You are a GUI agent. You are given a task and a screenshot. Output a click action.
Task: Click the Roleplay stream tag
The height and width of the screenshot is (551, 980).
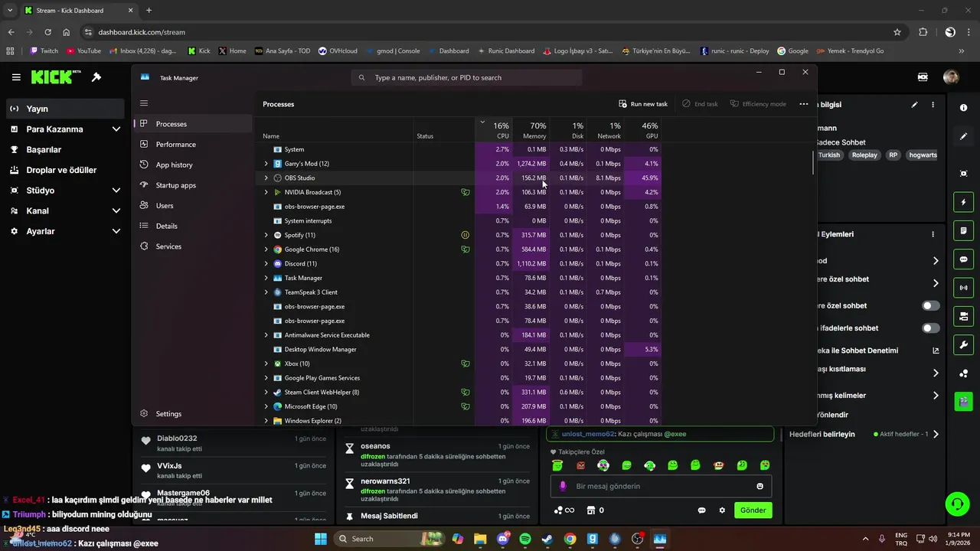[x=864, y=155]
